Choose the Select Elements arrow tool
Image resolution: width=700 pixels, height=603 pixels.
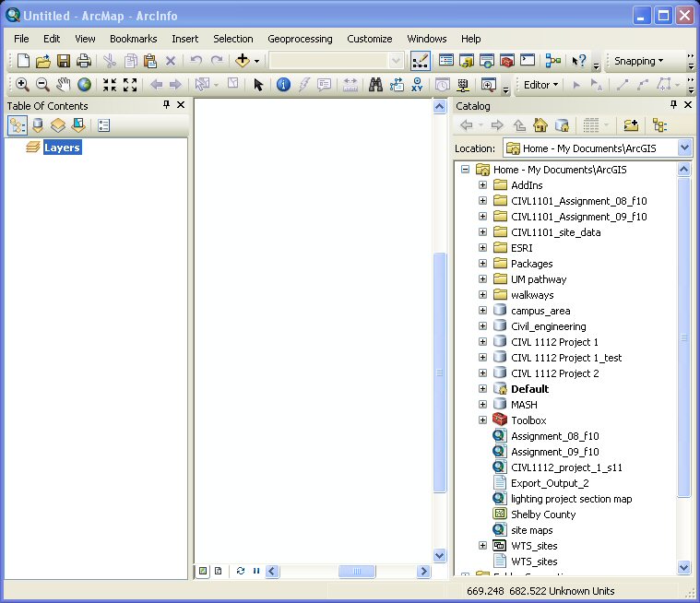click(258, 84)
